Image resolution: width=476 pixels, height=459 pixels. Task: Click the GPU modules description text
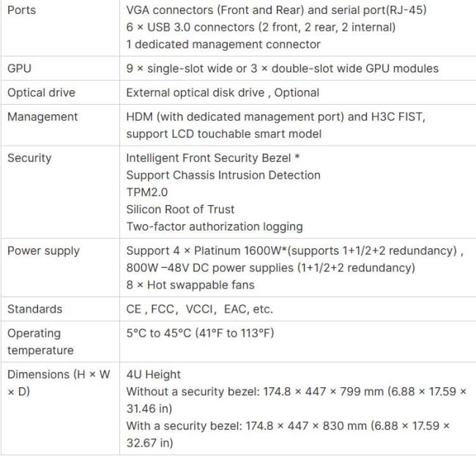(282, 69)
